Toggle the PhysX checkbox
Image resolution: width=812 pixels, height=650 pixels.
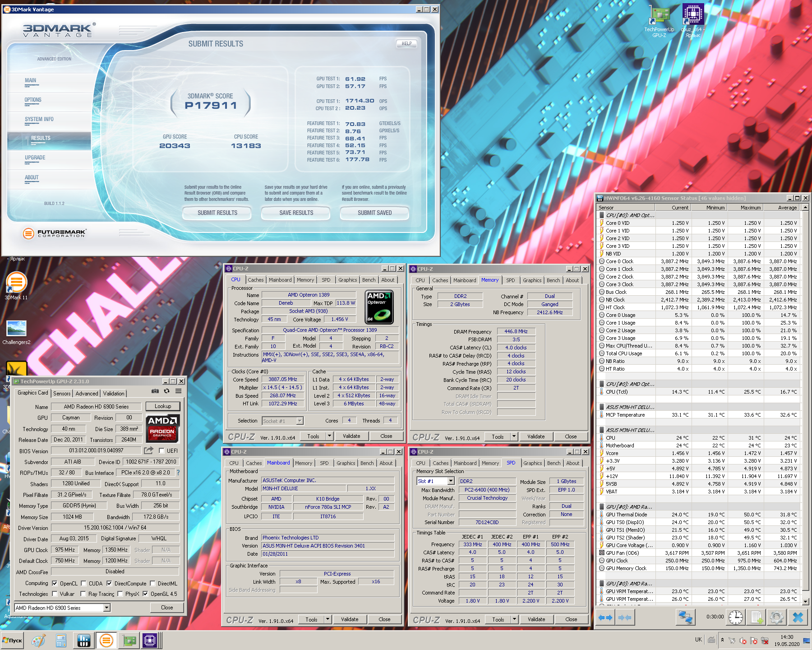point(120,594)
